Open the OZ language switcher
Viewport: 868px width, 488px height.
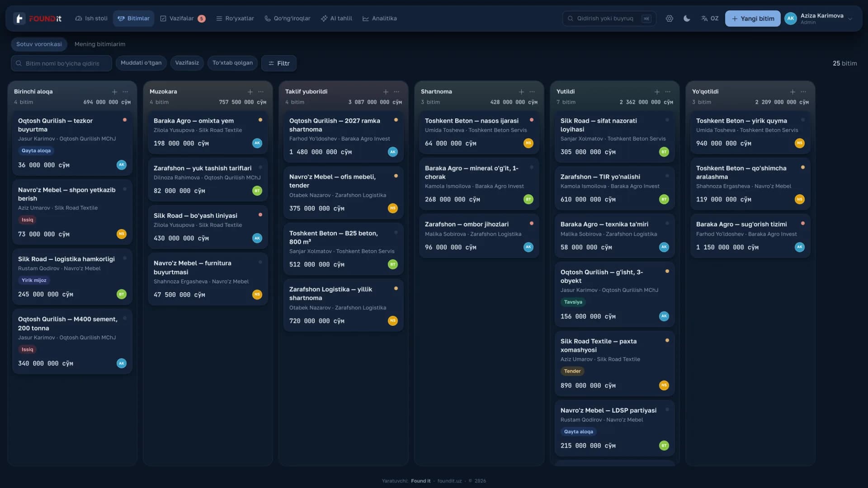tap(710, 19)
